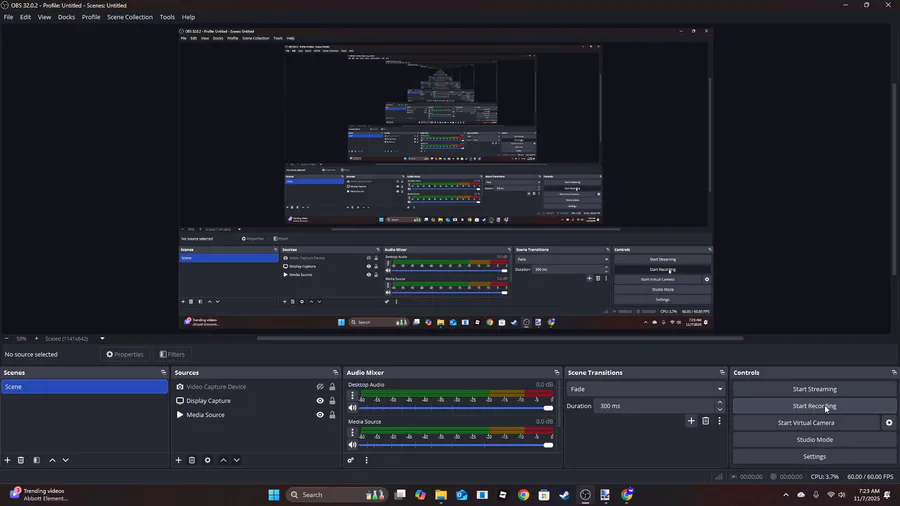Float the Scene Transitions dock panel
Image resolution: width=900 pixels, height=506 pixels.
[722, 372]
